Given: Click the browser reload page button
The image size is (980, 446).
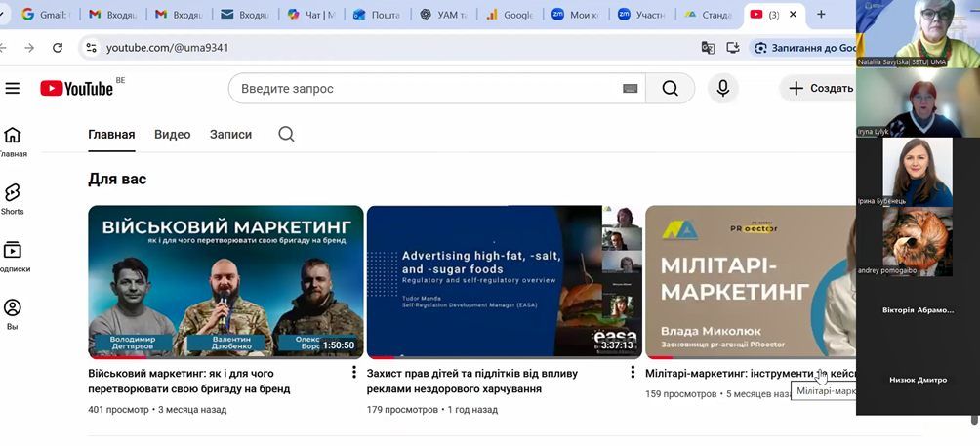Looking at the screenshot, I should pyautogui.click(x=58, y=48).
